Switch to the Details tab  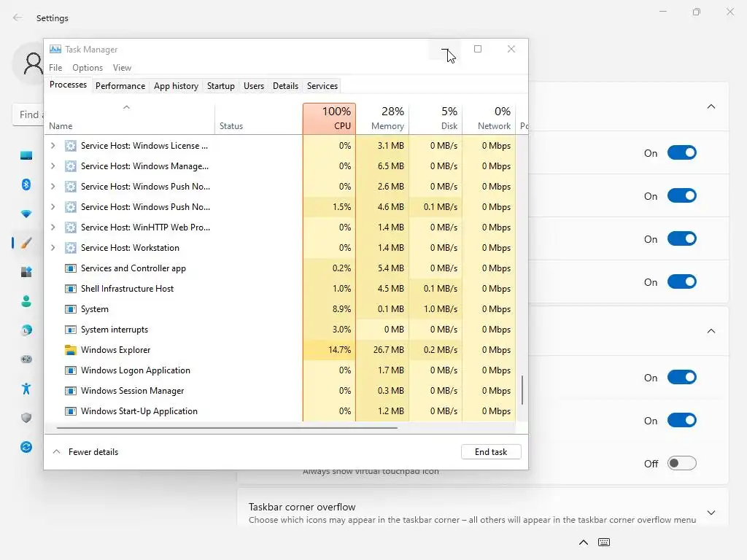(285, 86)
